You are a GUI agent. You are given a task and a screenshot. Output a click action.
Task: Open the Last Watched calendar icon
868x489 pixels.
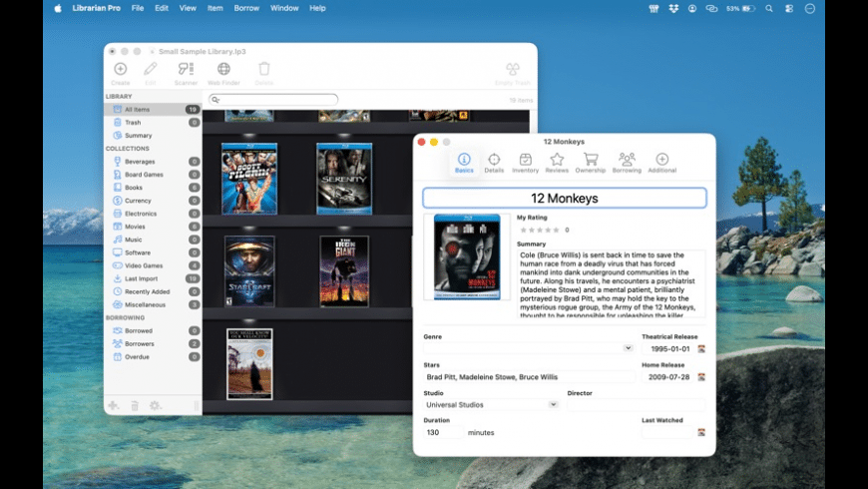[x=701, y=432]
